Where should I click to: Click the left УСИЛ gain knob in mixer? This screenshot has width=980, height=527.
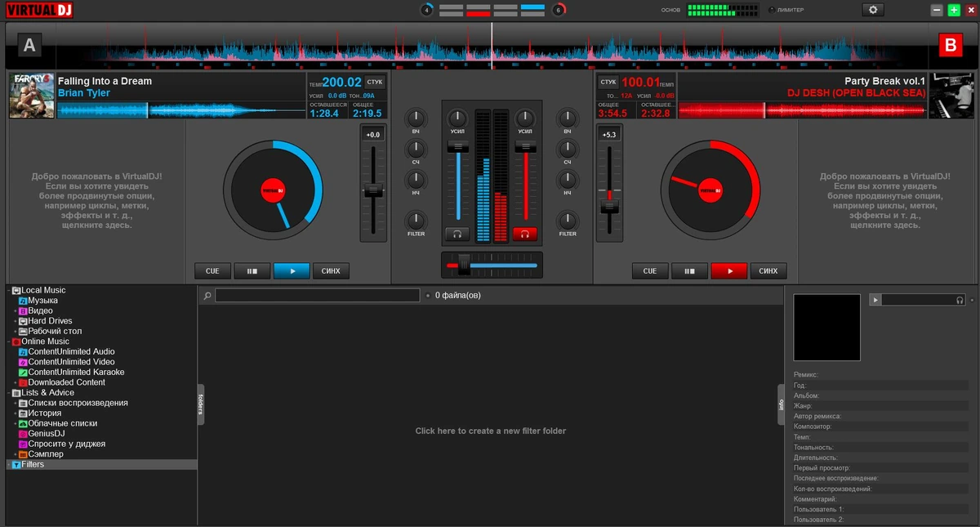coord(457,118)
